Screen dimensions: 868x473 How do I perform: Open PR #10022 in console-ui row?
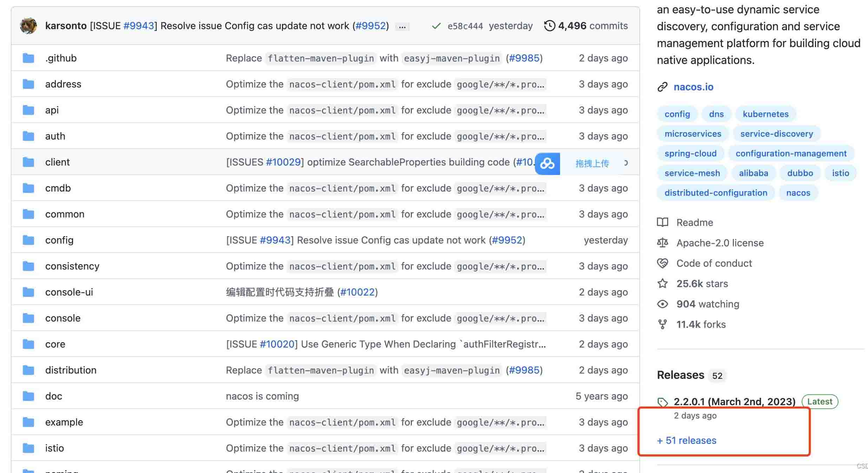(x=357, y=292)
